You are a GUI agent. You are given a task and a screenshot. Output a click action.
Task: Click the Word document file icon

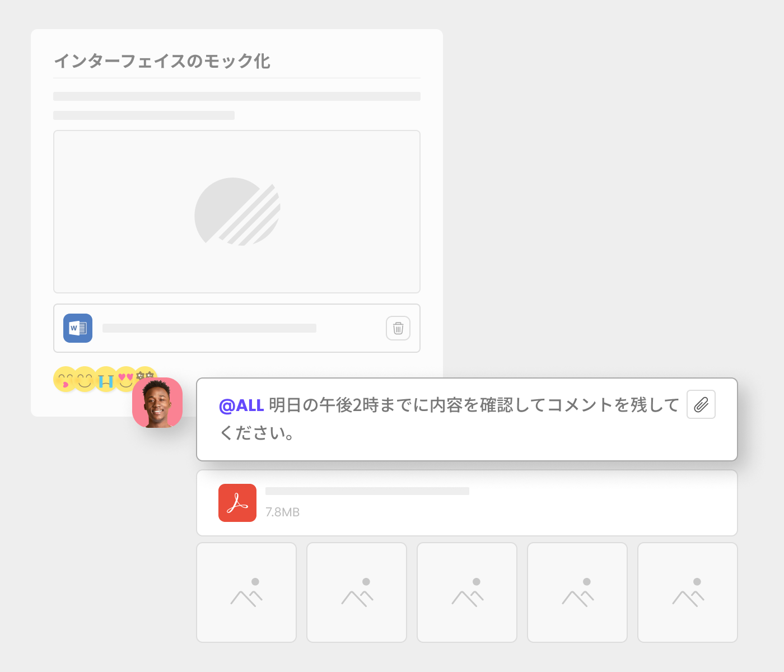tap(78, 328)
